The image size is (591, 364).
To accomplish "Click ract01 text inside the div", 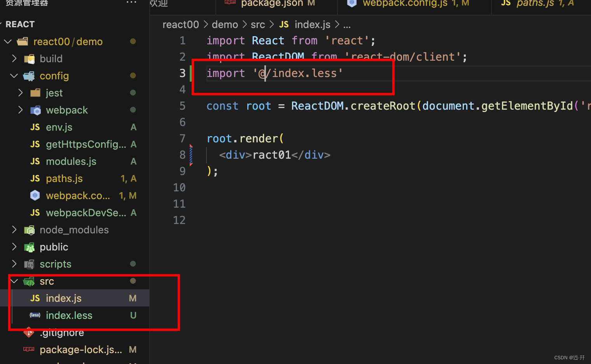I will click(272, 155).
